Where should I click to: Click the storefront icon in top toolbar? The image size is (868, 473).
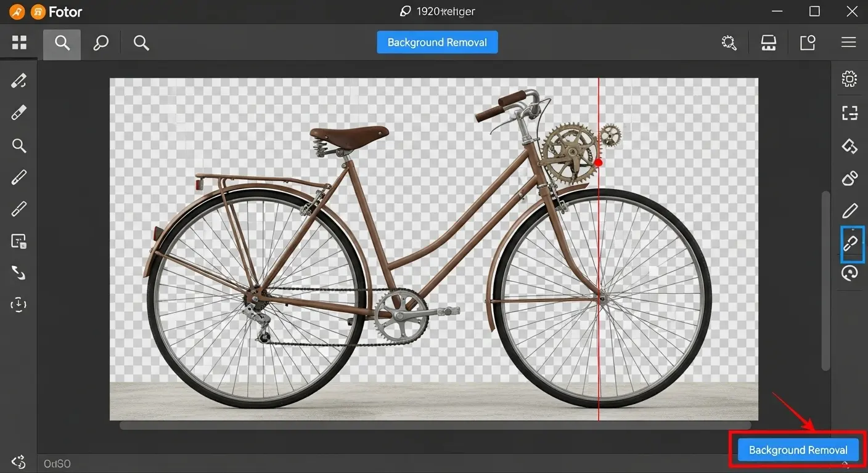point(768,42)
